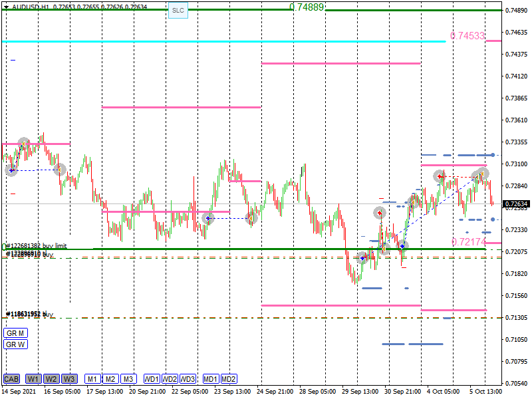Click the SLC button at chart top
Screen dimensions: 532x399
(x=178, y=11)
